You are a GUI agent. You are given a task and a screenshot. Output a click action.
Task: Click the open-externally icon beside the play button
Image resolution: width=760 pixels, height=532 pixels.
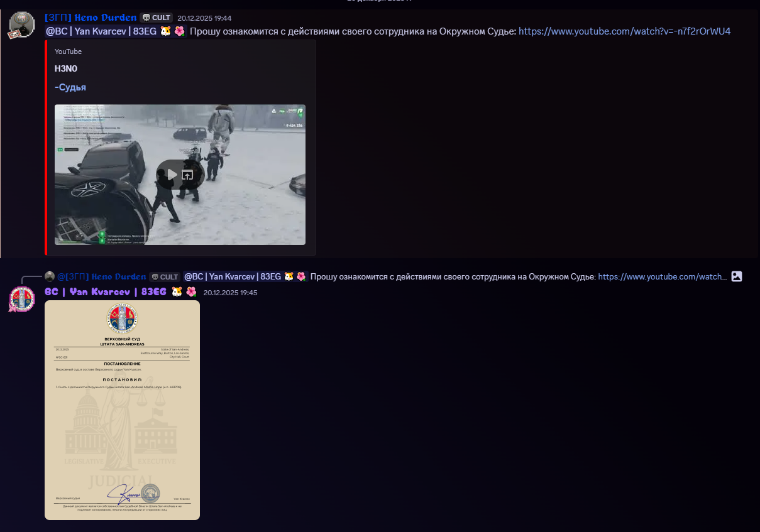[187, 175]
